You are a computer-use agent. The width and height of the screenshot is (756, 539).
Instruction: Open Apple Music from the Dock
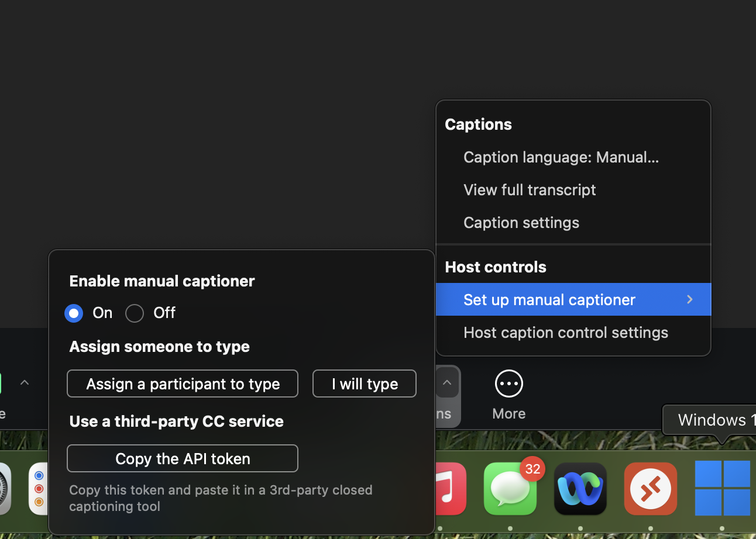click(x=451, y=489)
